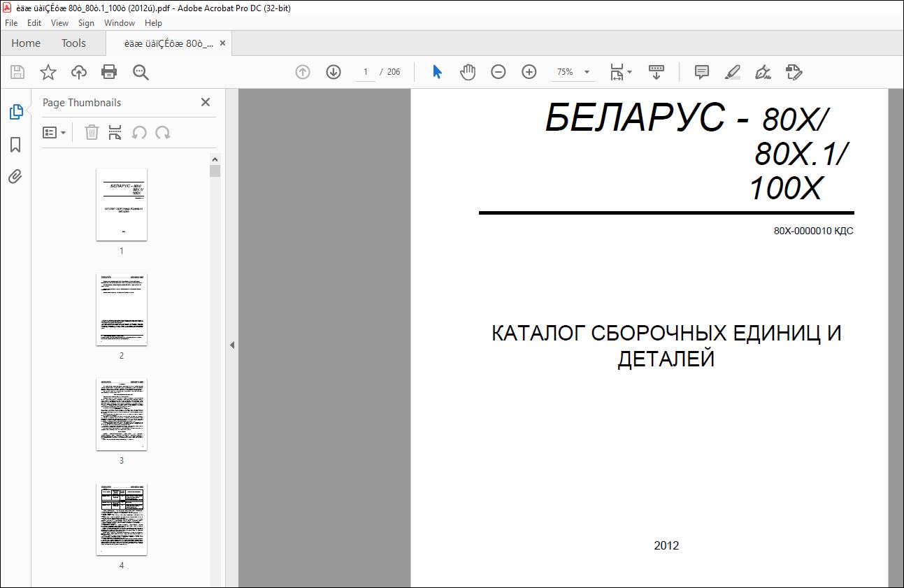Open thumbnails options dropdown menu
This screenshot has width=904, height=588.
[55, 132]
